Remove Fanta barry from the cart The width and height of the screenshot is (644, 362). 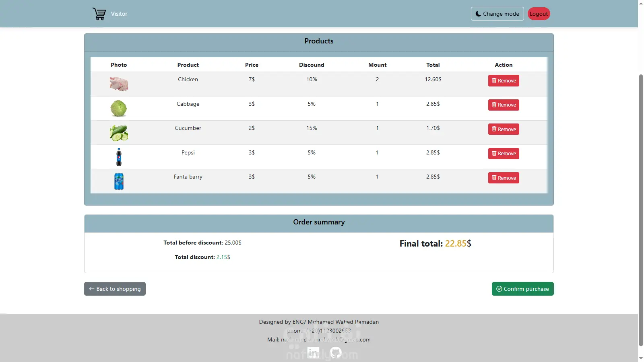(504, 178)
